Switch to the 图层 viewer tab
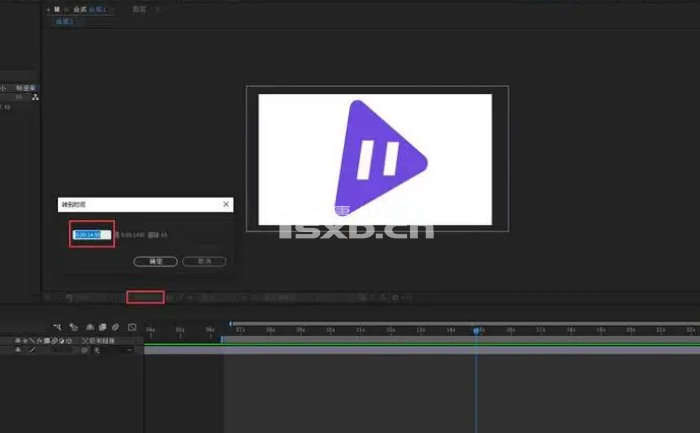The width and height of the screenshot is (700, 433). [139, 9]
